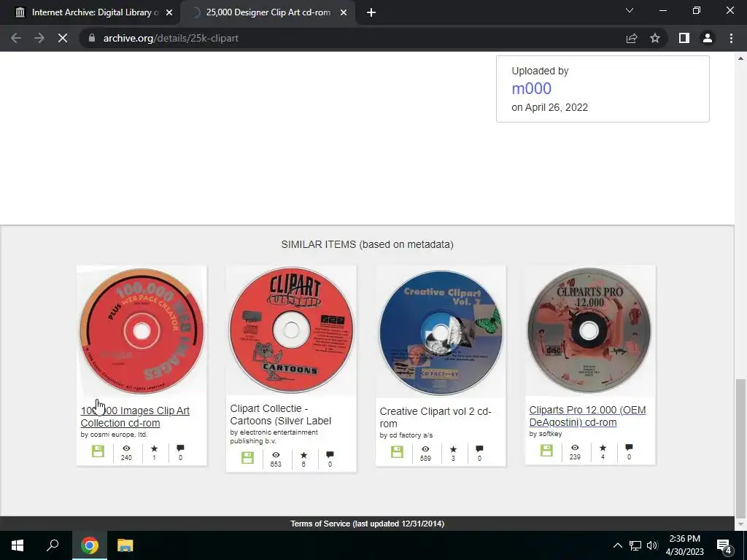The image size is (747, 560).
Task: Click views eye icon on Cliparts Pro card
Action: [575, 448]
